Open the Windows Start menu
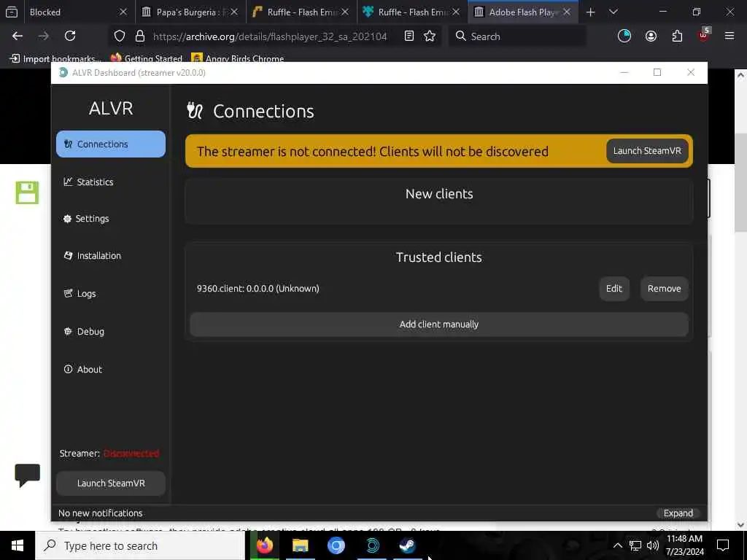The width and height of the screenshot is (747, 560). pyautogui.click(x=18, y=545)
